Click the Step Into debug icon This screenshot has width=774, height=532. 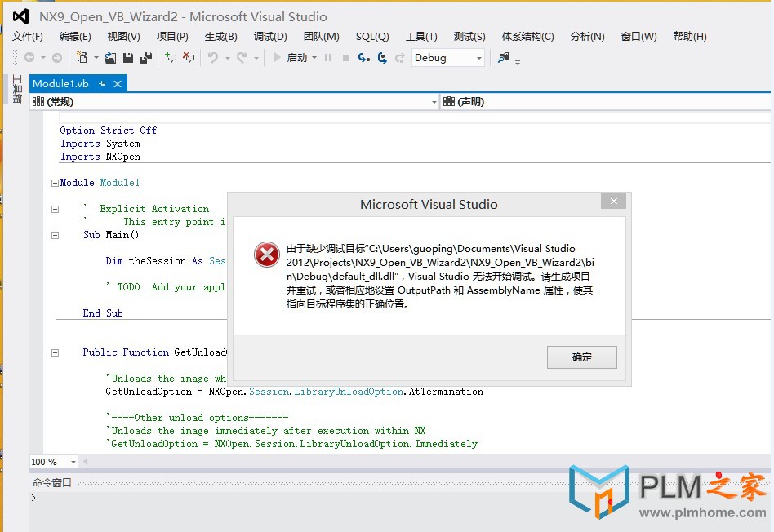coord(364,58)
